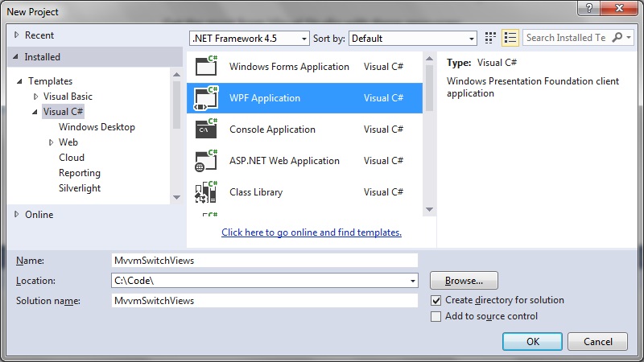
Task: Click the Console Application template icon
Action: tap(206, 129)
